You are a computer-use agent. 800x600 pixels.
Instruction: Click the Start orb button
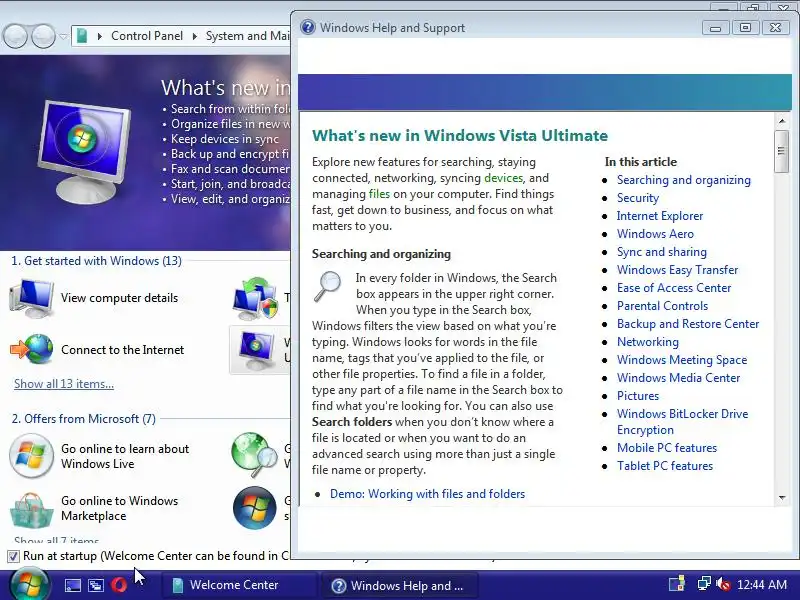[x=30, y=584]
